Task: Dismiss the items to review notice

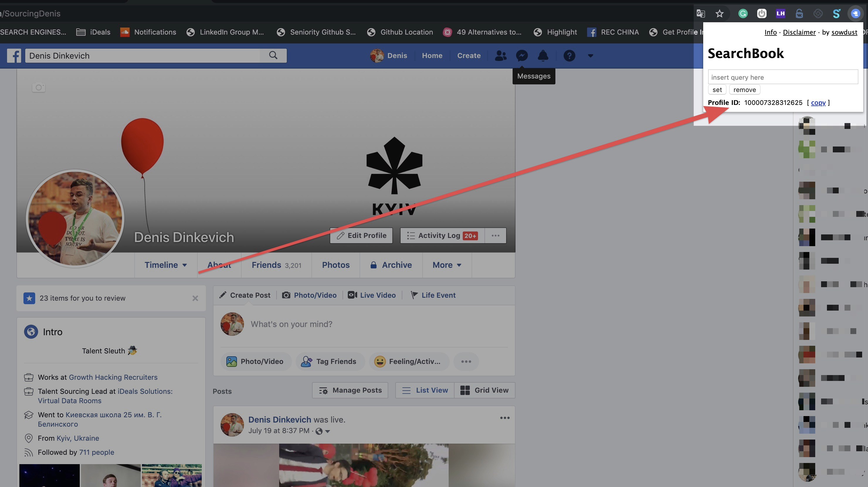Action: [x=195, y=298]
